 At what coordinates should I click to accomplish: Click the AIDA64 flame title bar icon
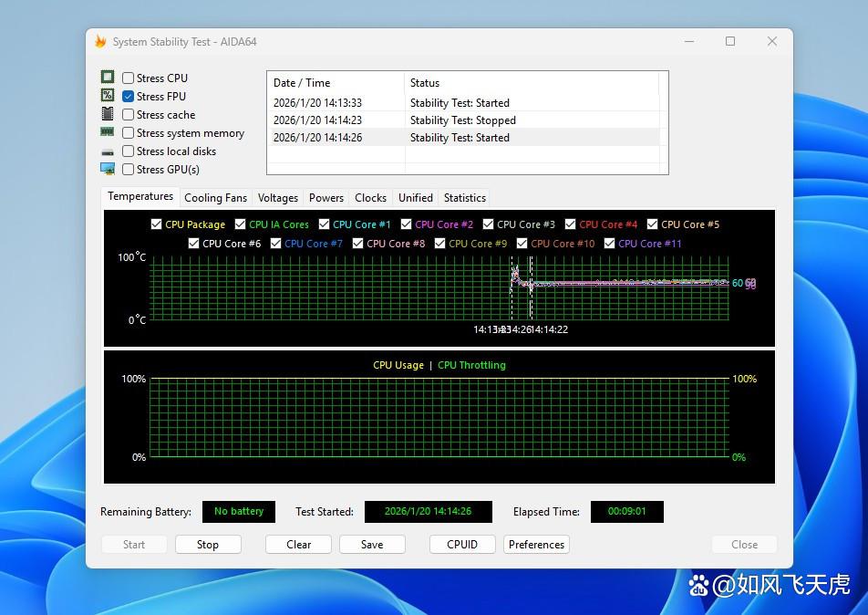[x=100, y=42]
